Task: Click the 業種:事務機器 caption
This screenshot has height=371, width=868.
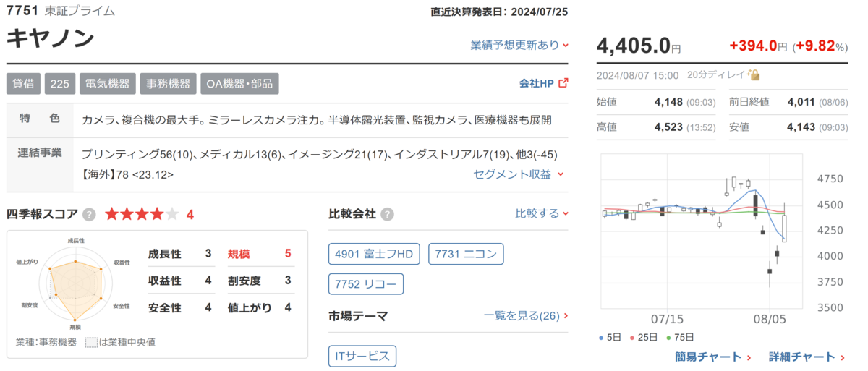Action: [46, 342]
